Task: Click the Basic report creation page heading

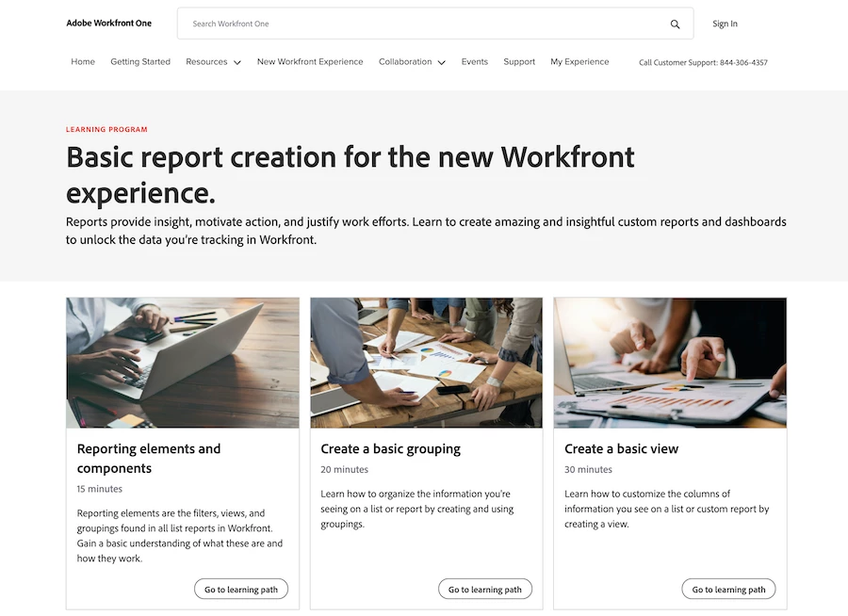Action: [350, 174]
